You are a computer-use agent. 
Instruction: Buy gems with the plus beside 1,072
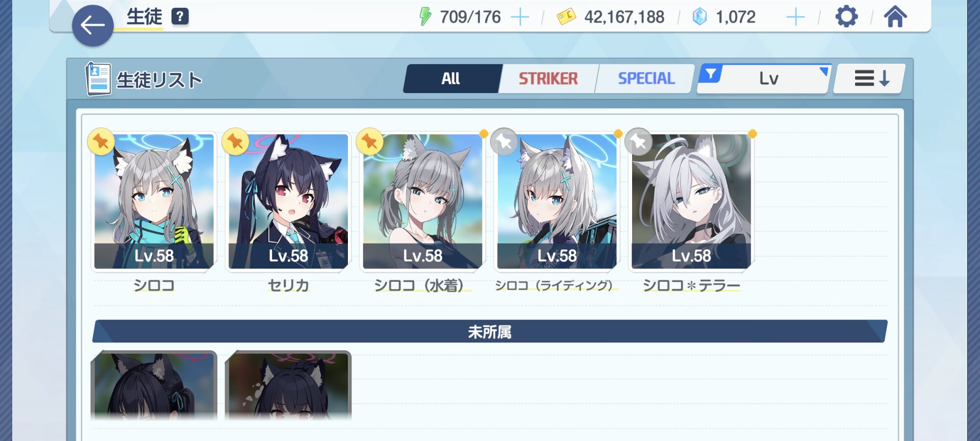[796, 17]
